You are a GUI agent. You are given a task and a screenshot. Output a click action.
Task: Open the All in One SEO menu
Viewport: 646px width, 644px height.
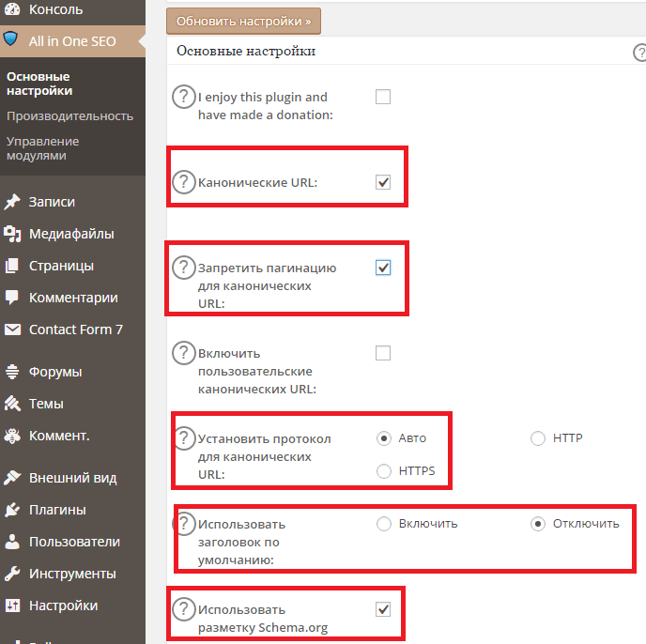[72, 41]
